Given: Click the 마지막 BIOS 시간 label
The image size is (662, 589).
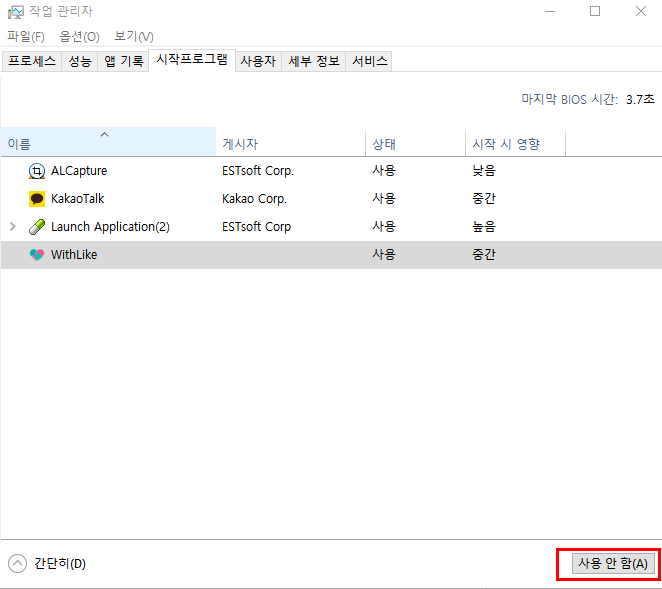Looking at the screenshot, I should 570,100.
